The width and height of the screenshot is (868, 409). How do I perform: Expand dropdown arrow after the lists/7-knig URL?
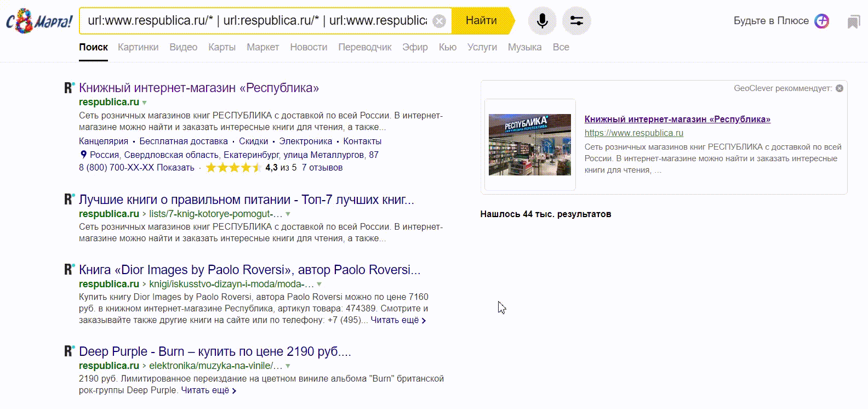[288, 214]
